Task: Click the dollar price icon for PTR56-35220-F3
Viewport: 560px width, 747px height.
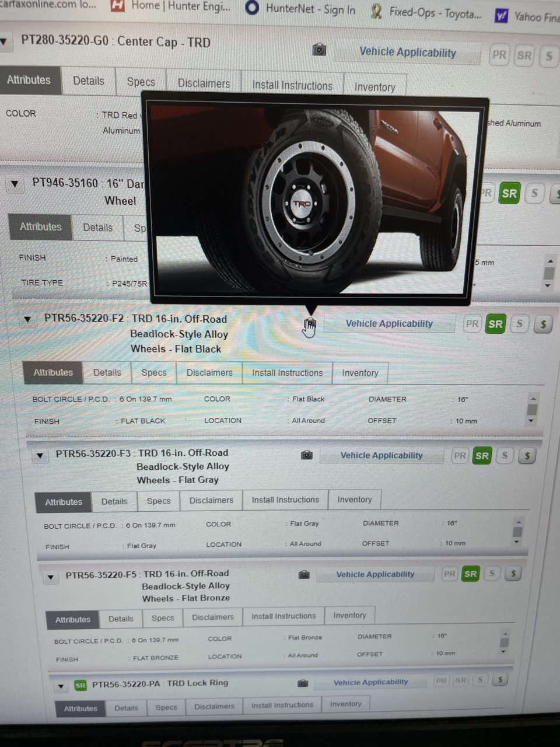Action: [x=527, y=456]
